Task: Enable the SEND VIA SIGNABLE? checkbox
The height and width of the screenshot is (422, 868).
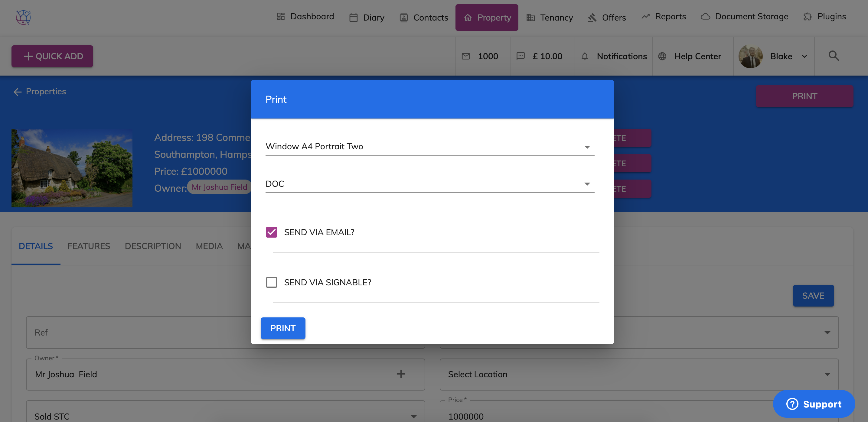Action: pos(271,282)
